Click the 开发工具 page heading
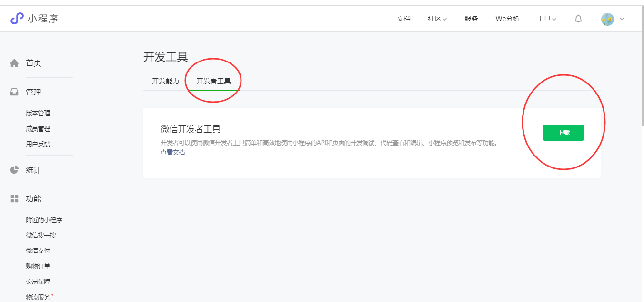Image resolution: width=644 pixels, height=302 pixels. click(x=165, y=57)
